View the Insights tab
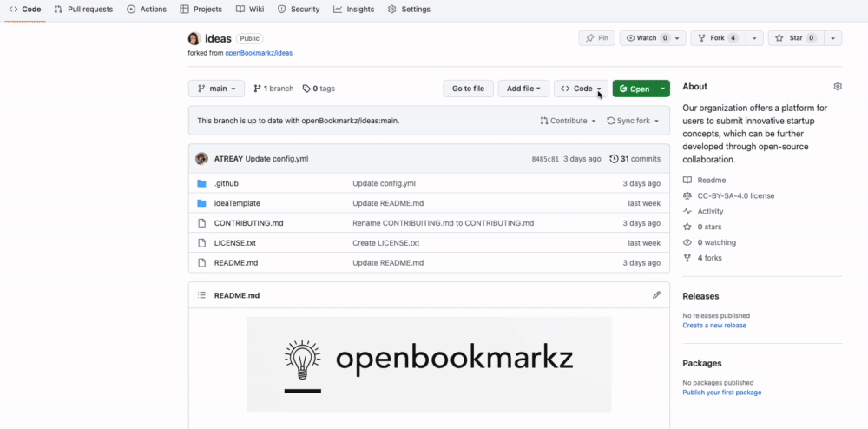The height and width of the screenshot is (429, 868). coord(354,10)
